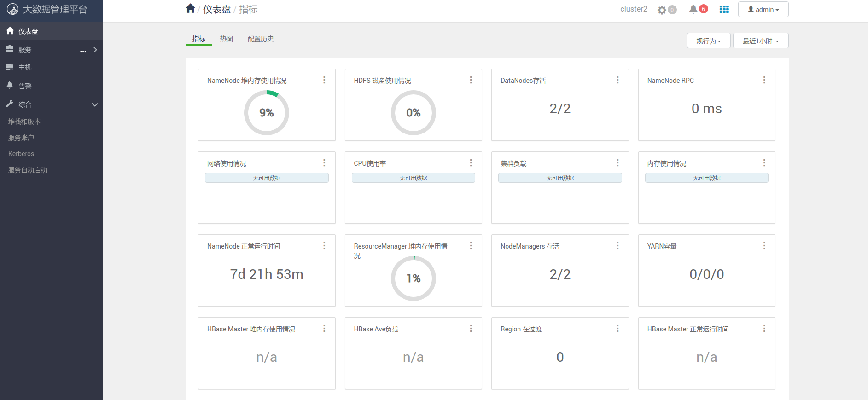Click the platform logo icon
Image resolution: width=868 pixels, height=400 pixels.
coord(12,9)
